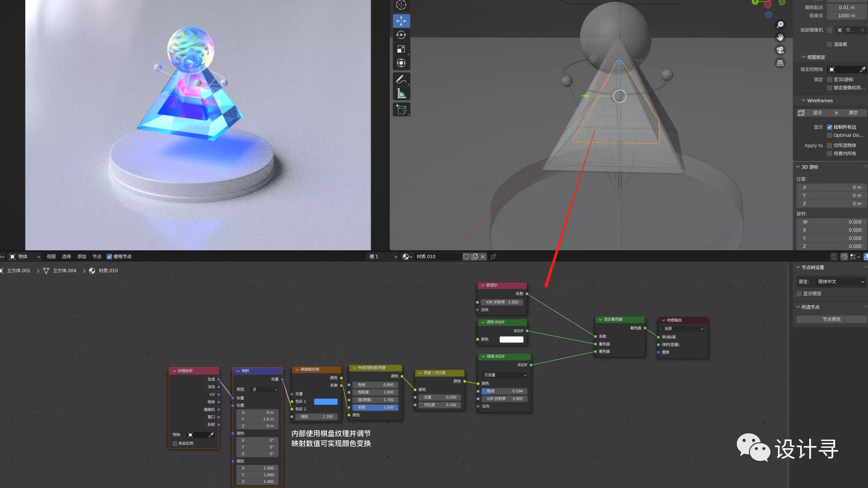Select the Rotate tool
The width and height of the screenshot is (868, 488).
click(401, 35)
